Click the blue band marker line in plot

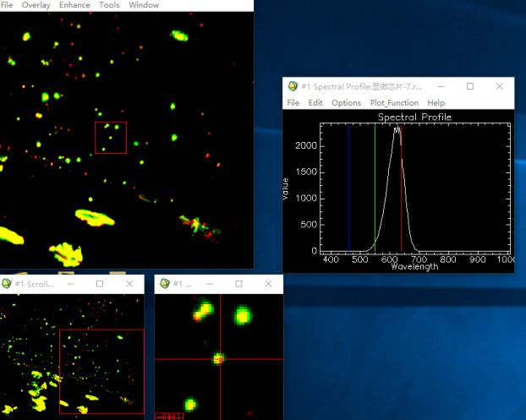pyautogui.click(x=348, y=186)
